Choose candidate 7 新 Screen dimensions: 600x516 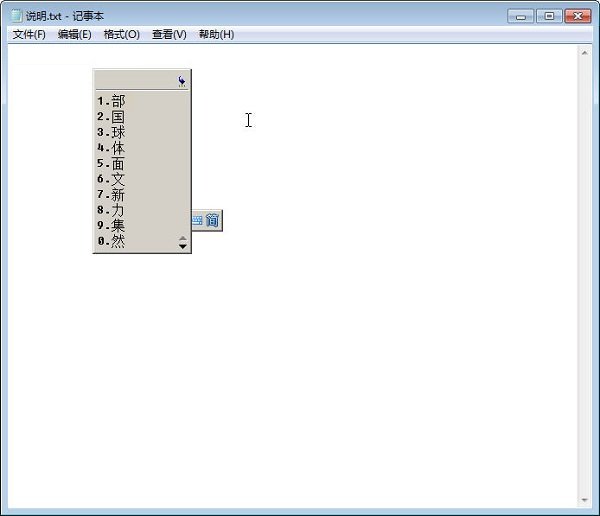(x=118, y=194)
